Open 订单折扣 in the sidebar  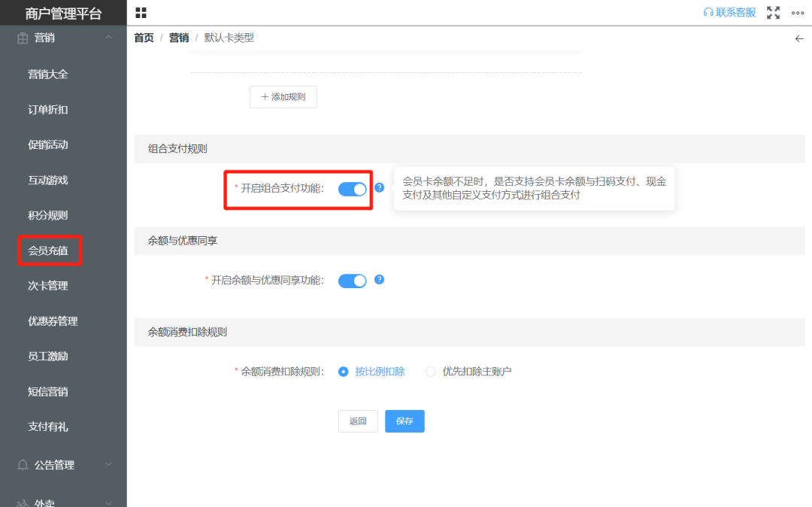(x=48, y=109)
